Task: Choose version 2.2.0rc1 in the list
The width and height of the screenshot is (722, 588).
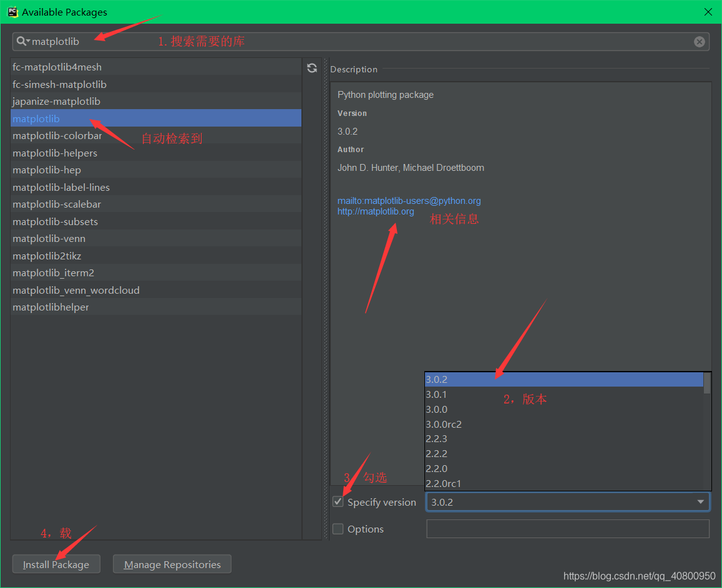Action: [x=564, y=484]
